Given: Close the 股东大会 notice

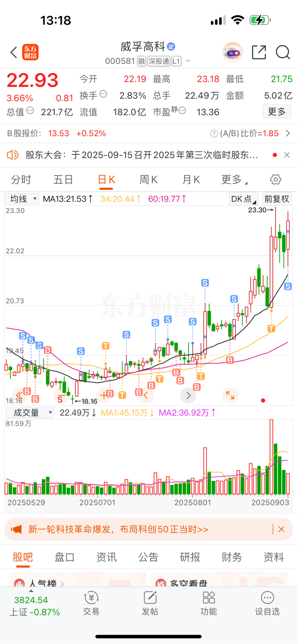Looking at the screenshot, I should click(x=287, y=155).
